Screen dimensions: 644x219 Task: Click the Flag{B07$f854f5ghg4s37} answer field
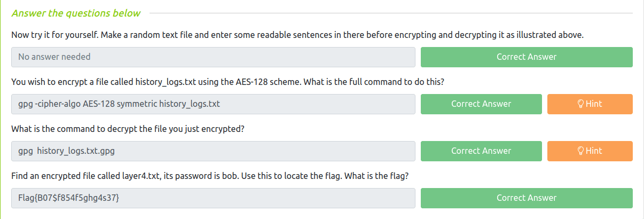coord(213,198)
